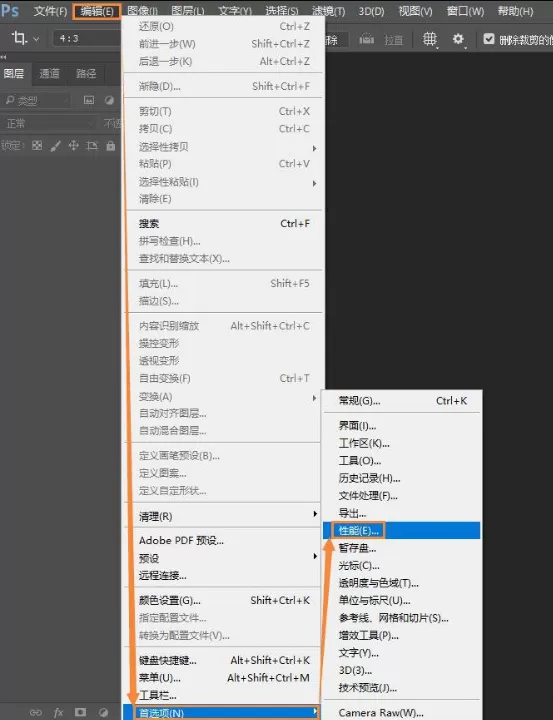
Task: Add layer style with fx icon
Action: tap(58, 713)
